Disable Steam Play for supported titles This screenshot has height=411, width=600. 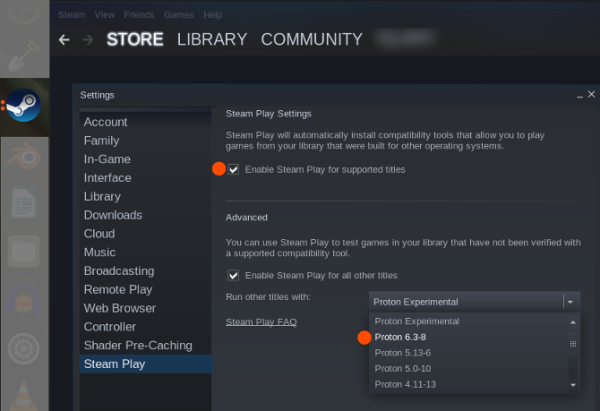click(233, 170)
